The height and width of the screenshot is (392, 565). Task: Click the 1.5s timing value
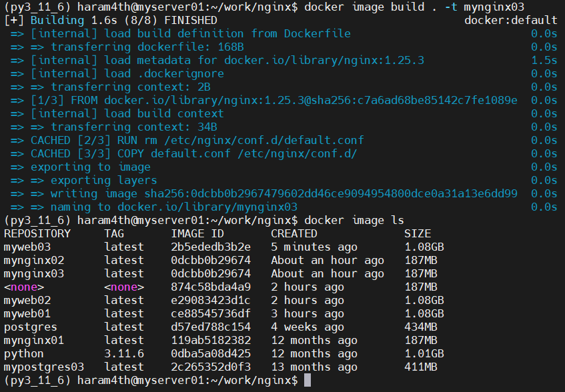click(x=544, y=60)
